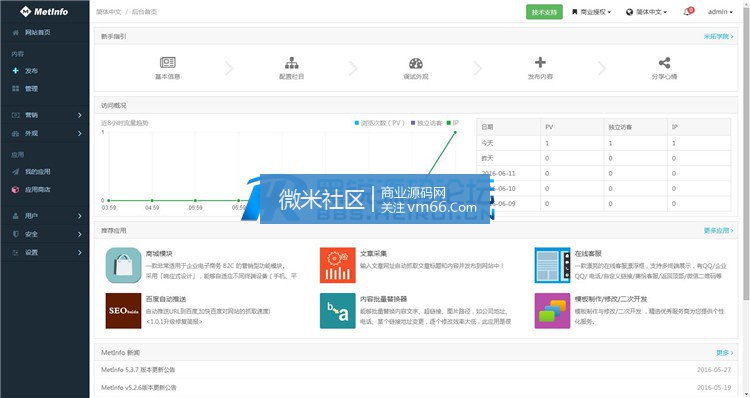The width and height of the screenshot is (750, 398).
Task: Open MetInfo v5.2.6版本更新公告 news
Action: tap(139, 387)
